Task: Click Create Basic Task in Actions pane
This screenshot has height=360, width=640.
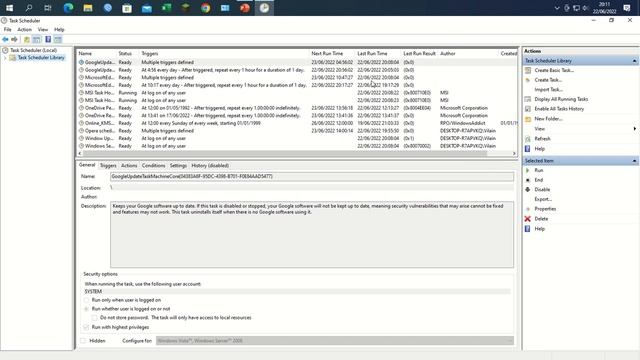Action: pos(554,70)
